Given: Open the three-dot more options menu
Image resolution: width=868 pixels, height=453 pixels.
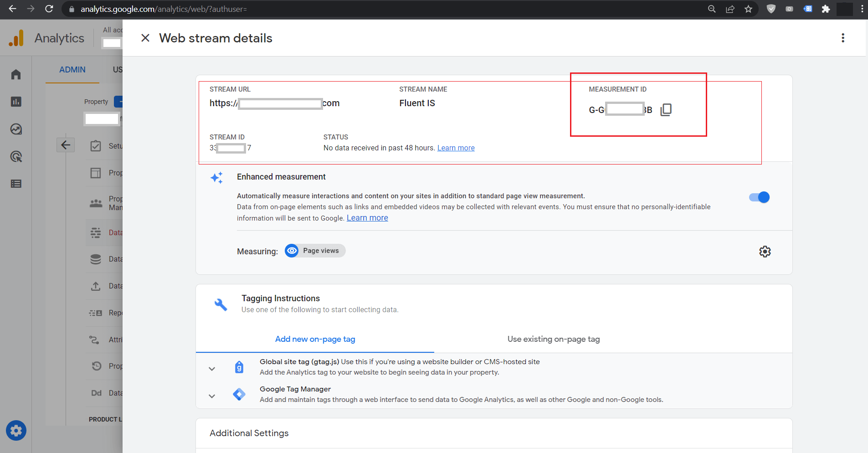Looking at the screenshot, I should pyautogui.click(x=842, y=38).
